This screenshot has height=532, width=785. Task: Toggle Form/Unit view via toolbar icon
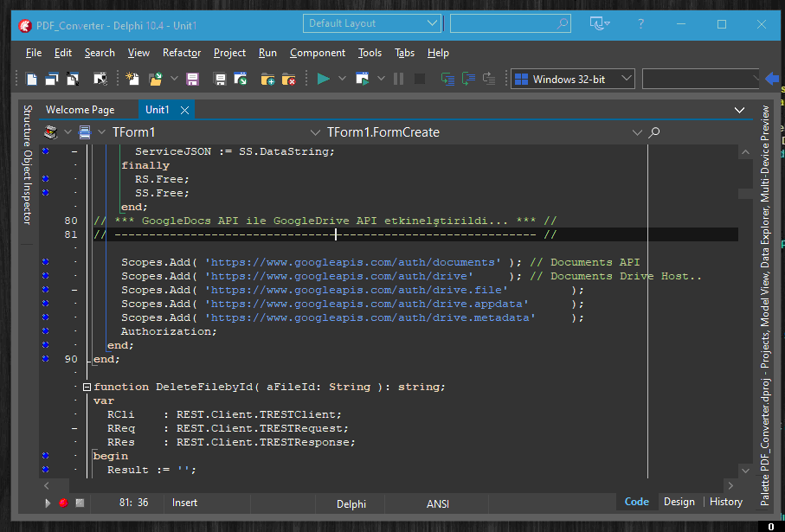point(73,79)
